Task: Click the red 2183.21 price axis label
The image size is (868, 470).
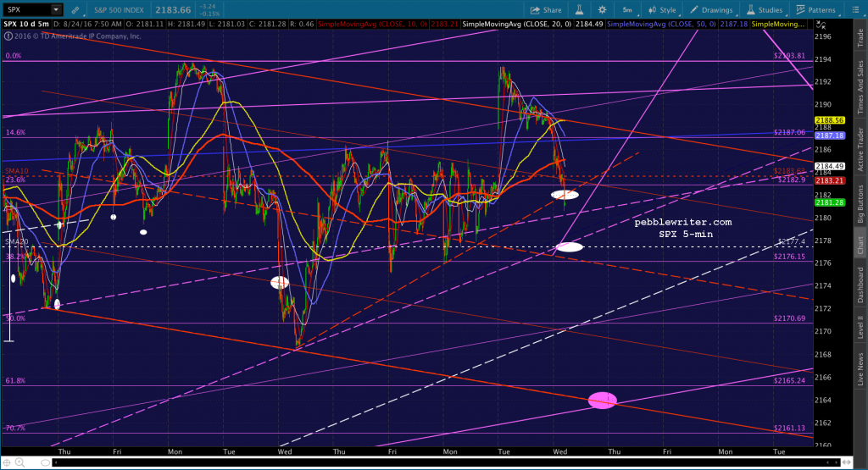Action: point(829,180)
